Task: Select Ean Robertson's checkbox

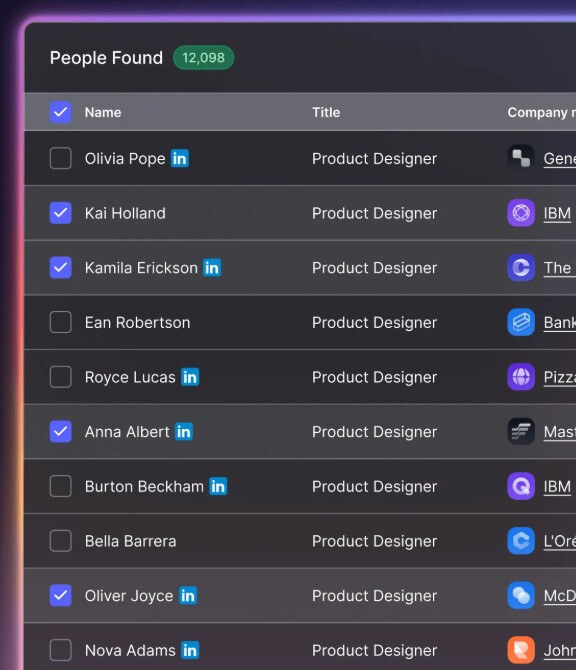Action: [61, 322]
